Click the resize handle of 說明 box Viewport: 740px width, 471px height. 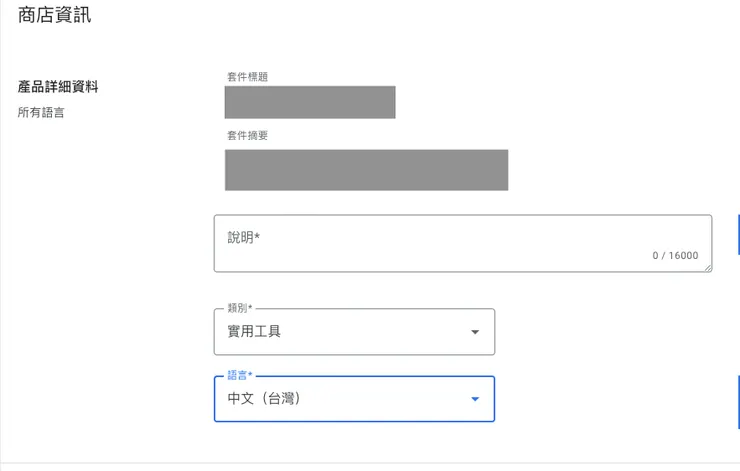pos(708,267)
